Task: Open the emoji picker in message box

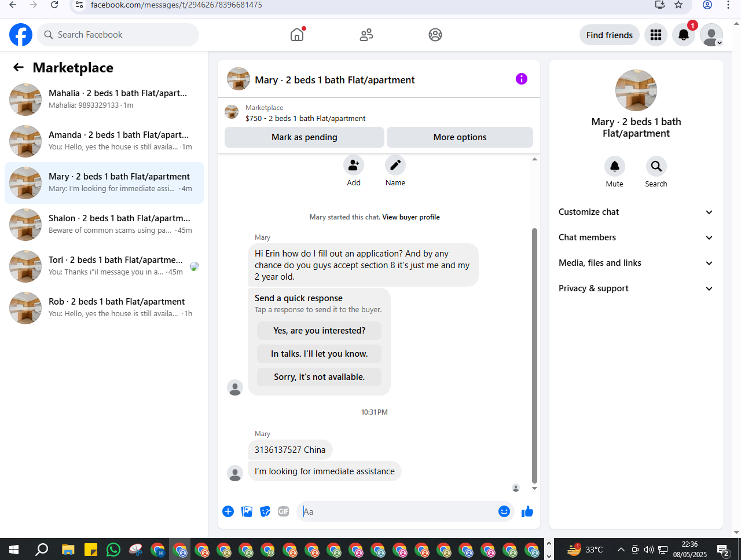Action: [x=504, y=511]
